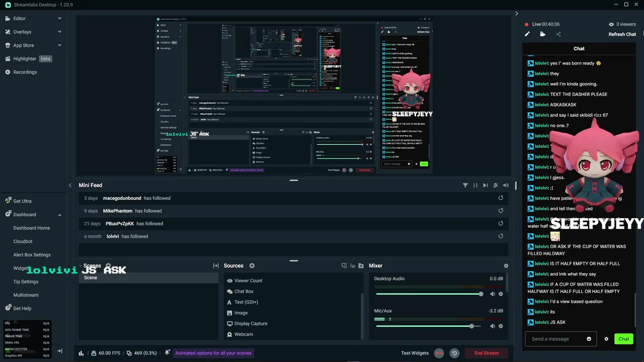Viewport: 644px width, 362px height.
Task: Expand the Editor chevron
Action: [x=59, y=19]
